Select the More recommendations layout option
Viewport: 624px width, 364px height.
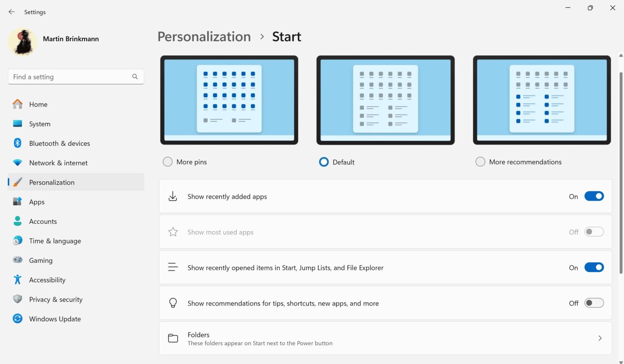point(480,162)
